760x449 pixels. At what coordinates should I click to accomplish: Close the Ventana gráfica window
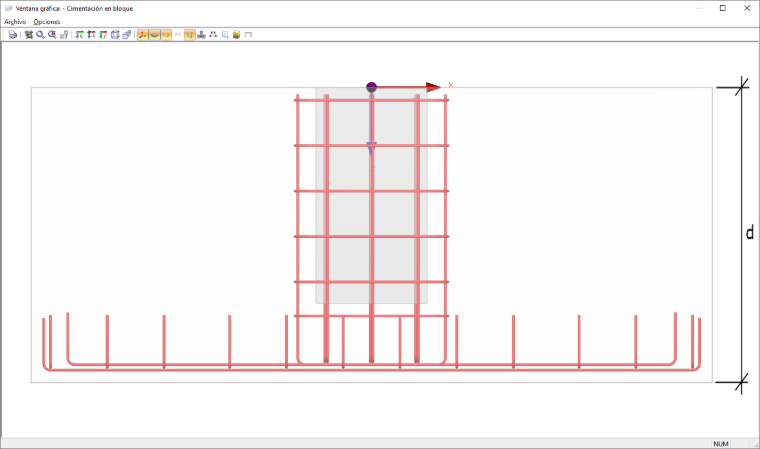[x=747, y=8]
